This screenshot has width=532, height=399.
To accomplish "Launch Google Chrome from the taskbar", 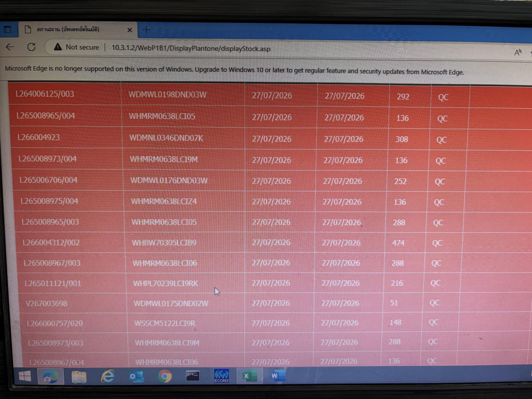I will pos(165,376).
